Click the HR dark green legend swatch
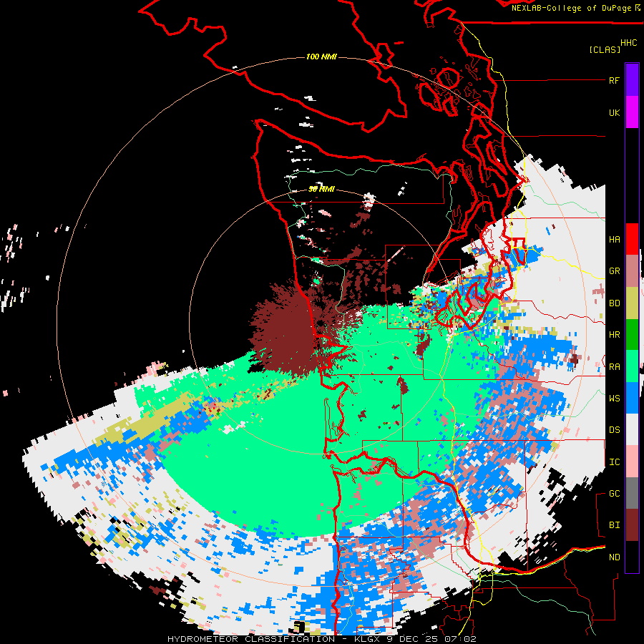644x644 pixels. click(632, 335)
